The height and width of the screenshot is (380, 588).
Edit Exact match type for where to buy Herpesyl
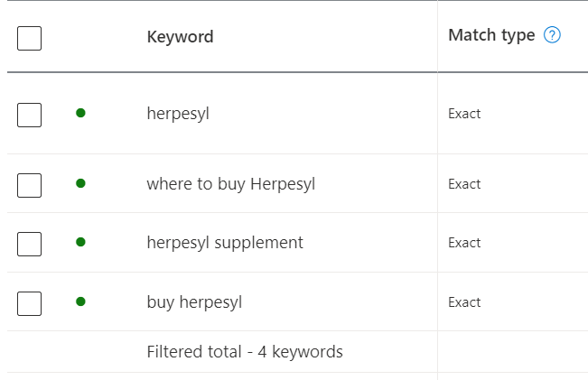point(464,184)
